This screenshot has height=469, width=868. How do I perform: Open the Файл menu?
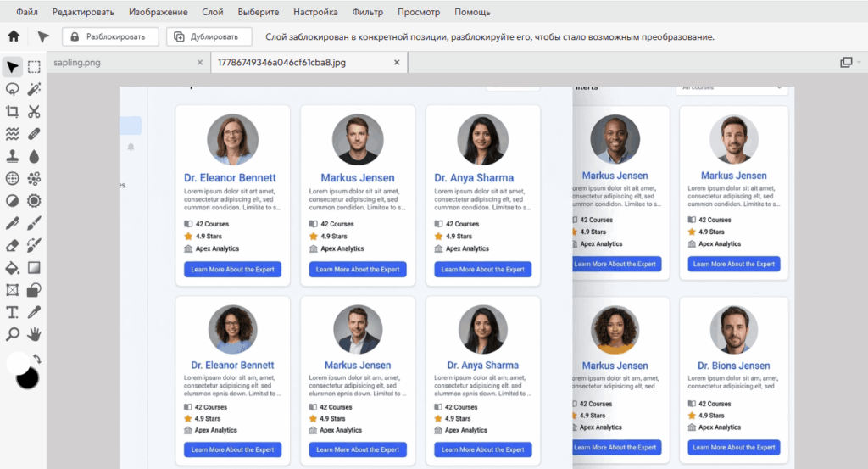click(27, 12)
